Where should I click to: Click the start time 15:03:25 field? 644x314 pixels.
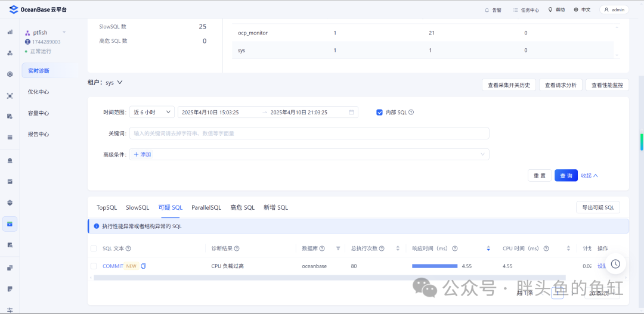[210, 112]
